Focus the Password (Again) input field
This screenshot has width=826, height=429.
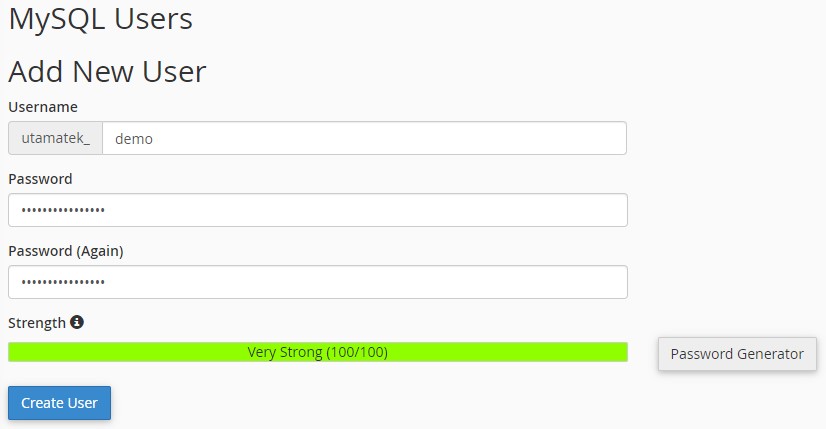(x=318, y=282)
